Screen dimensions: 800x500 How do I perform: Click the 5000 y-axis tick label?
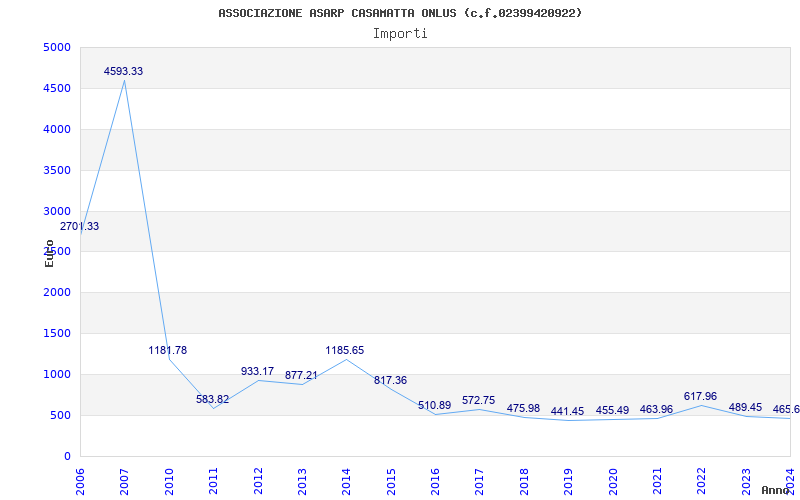[56, 47]
